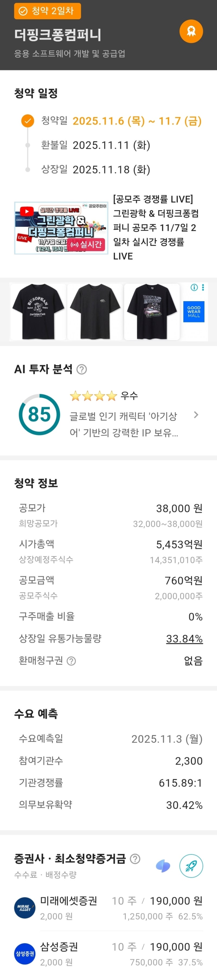Viewport: 217px width, 980px height.
Task: Tap the blue icon left of rocket
Action: pos(163,866)
